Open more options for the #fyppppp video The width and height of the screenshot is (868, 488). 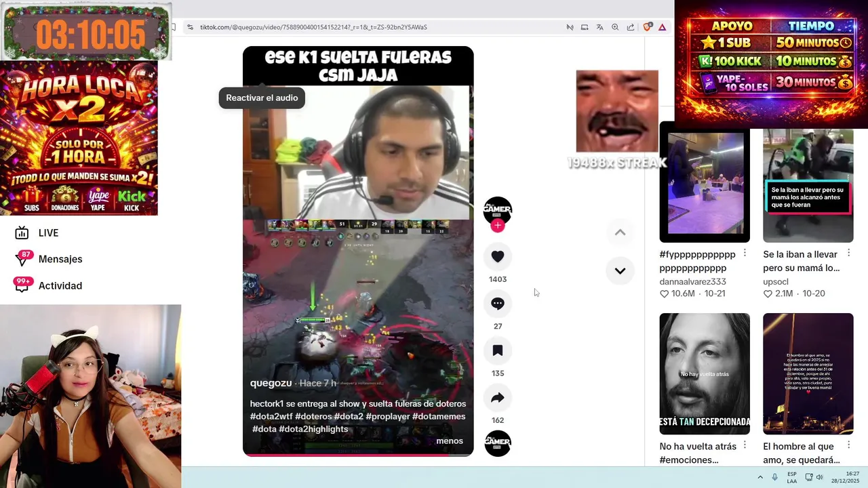coord(745,253)
